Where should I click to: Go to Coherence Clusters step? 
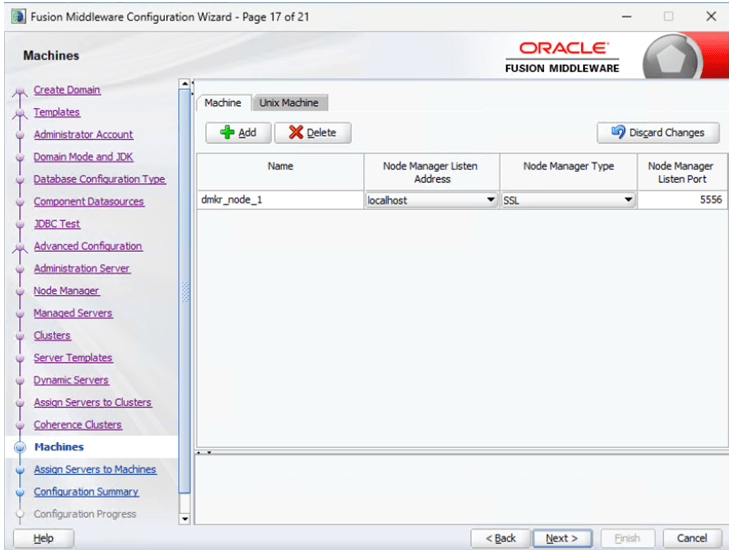pos(78,424)
